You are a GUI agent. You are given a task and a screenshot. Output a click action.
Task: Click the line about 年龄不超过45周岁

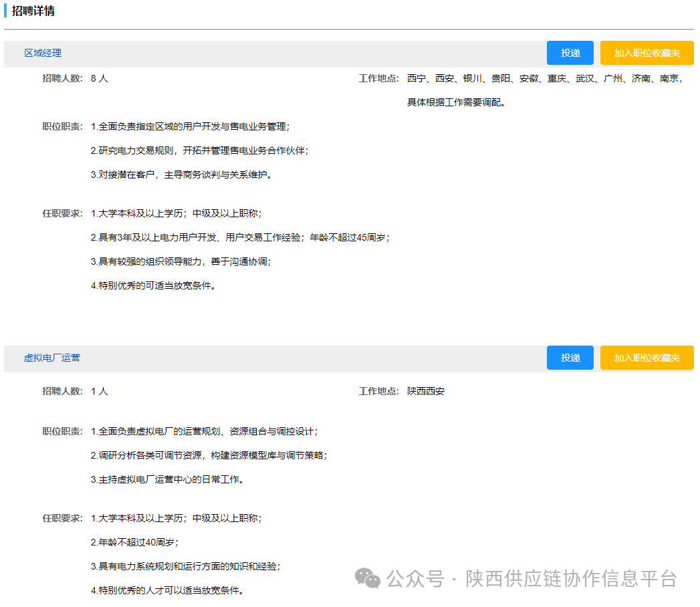pos(240,238)
